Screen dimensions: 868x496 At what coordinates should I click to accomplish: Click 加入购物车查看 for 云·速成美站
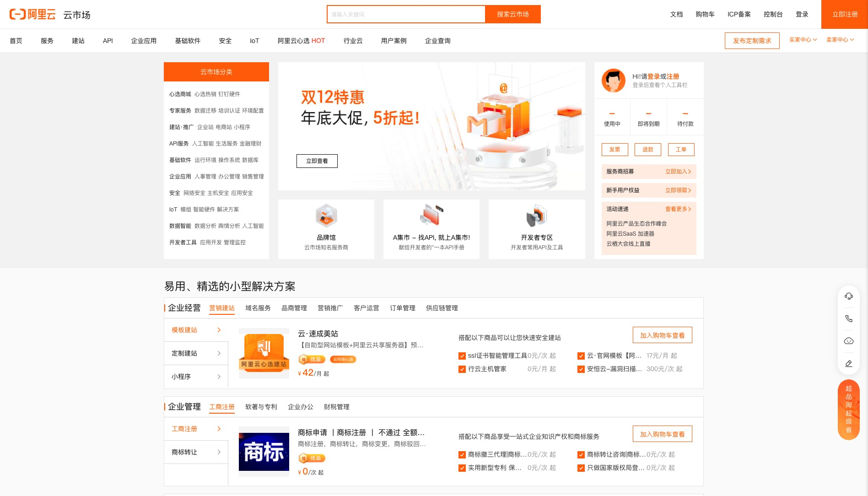click(663, 335)
